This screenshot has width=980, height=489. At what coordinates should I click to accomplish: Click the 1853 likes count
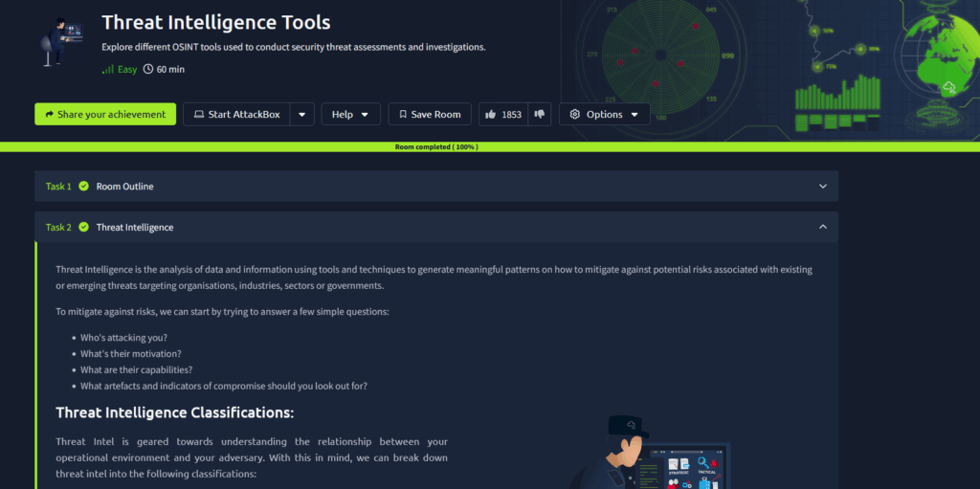511,115
